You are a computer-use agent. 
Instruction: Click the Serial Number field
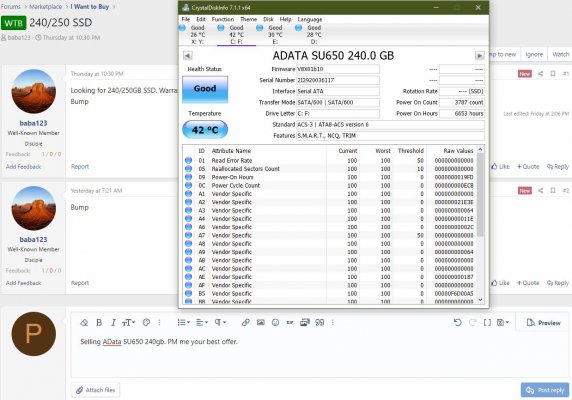338,80
